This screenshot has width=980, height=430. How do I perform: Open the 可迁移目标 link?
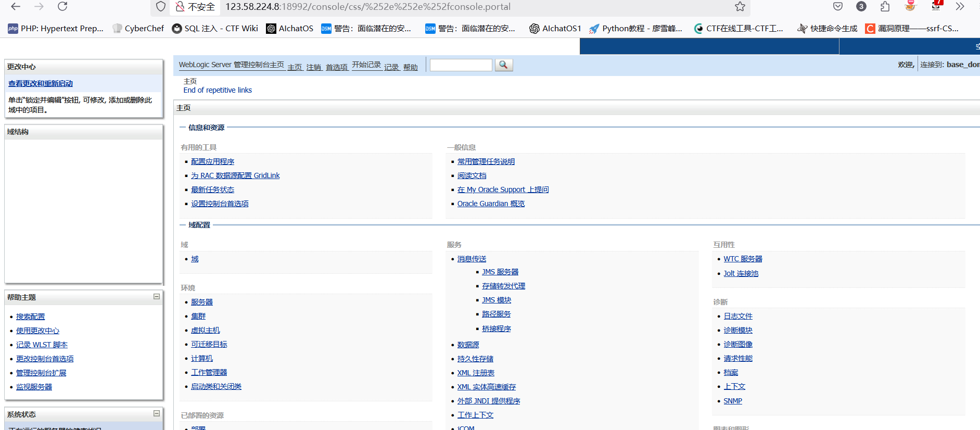(x=209, y=344)
